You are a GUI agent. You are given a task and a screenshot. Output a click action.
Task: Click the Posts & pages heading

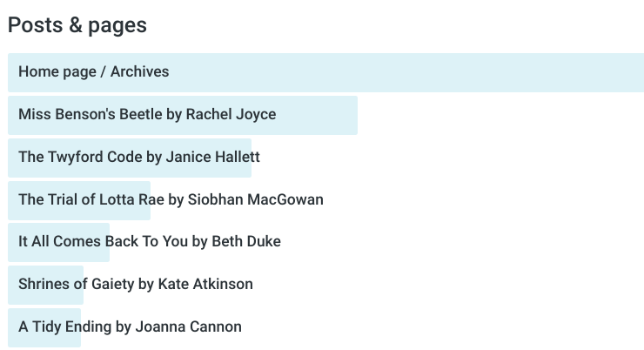click(77, 25)
